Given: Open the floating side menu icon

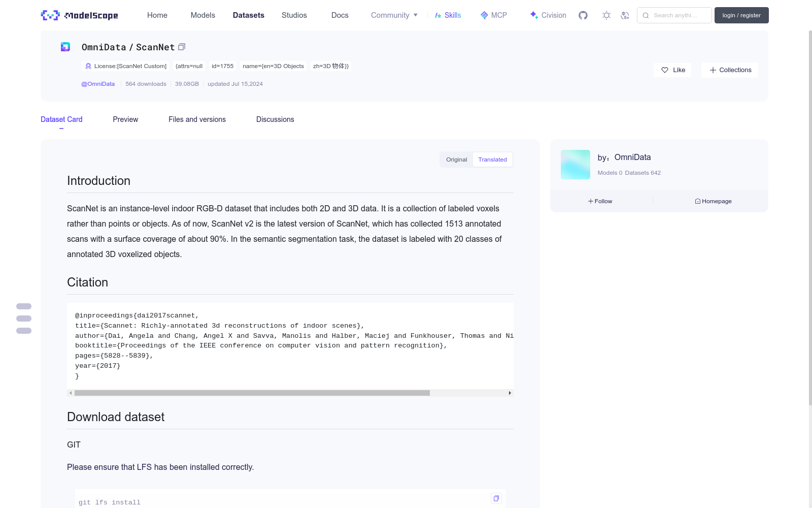Looking at the screenshot, I should point(24,319).
